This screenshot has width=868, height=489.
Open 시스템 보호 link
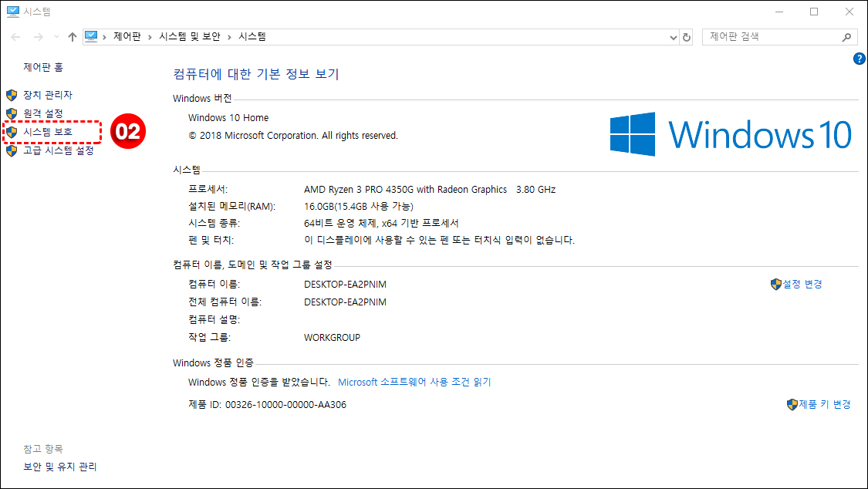click(x=48, y=132)
